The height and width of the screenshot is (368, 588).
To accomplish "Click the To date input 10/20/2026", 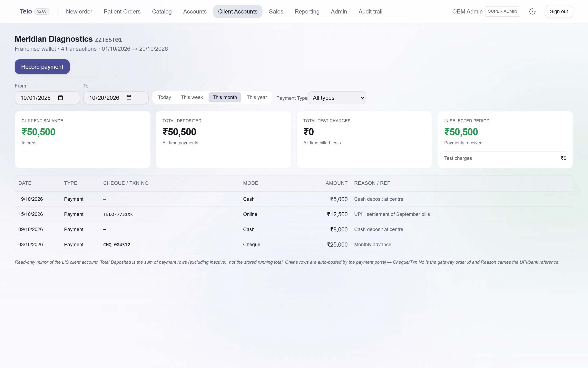I will coord(116,98).
